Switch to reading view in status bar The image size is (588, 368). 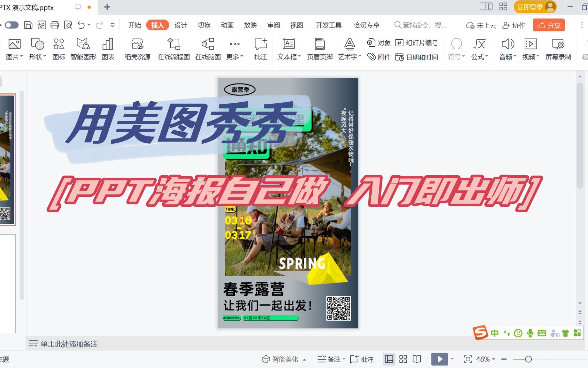tap(417, 359)
